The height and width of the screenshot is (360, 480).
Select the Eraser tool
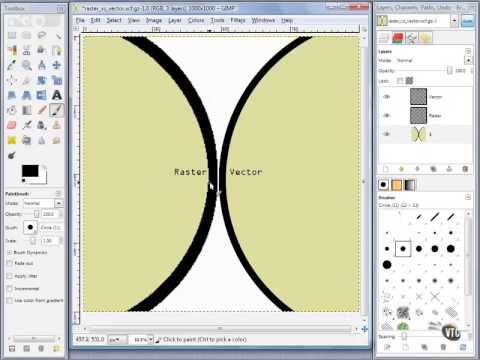point(12,125)
